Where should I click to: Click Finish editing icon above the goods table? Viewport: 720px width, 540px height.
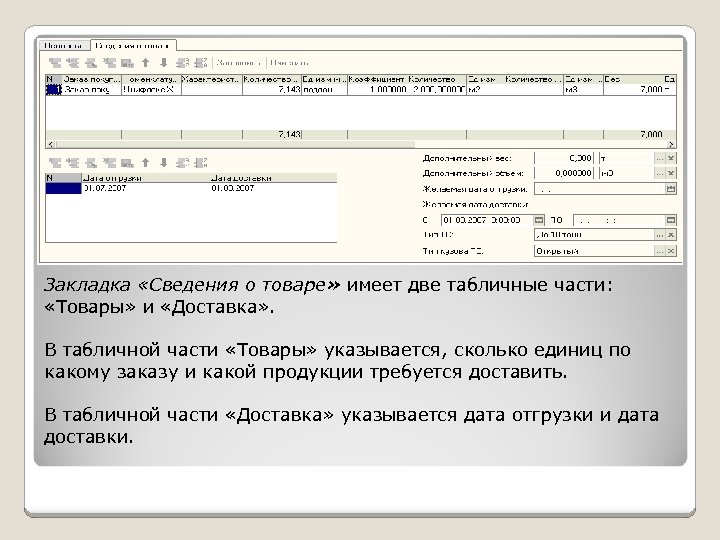click(x=127, y=62)
